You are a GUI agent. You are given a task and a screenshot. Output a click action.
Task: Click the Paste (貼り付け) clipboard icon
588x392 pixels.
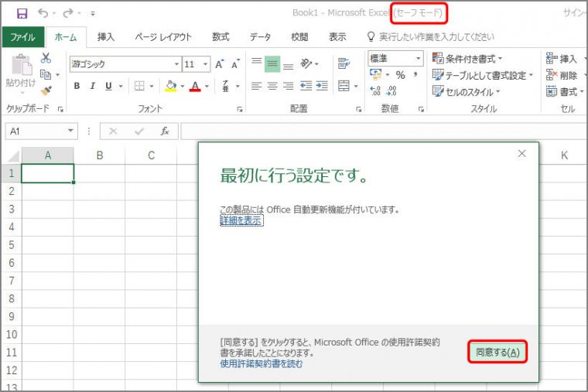21,65
